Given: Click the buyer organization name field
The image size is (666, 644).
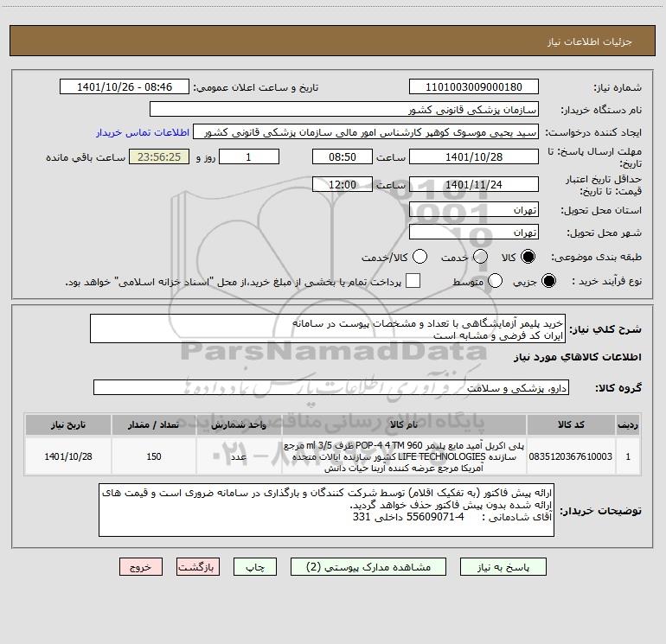Looking at the screenshot, I should click(x=344, y=110).
